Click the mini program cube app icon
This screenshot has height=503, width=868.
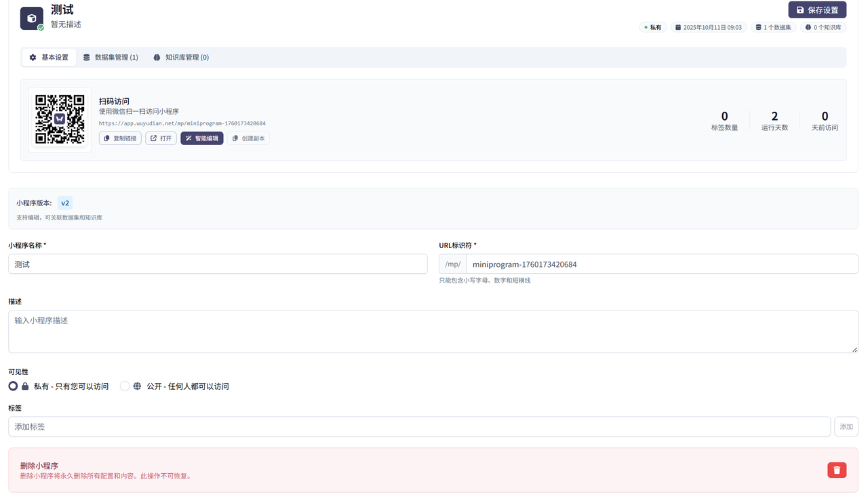[x=32, y=18]
